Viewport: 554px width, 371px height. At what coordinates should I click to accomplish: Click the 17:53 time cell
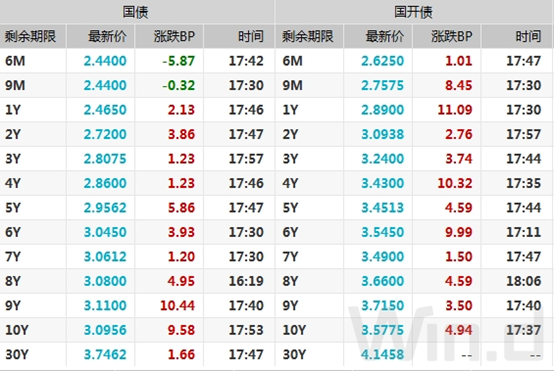point(246,330)
